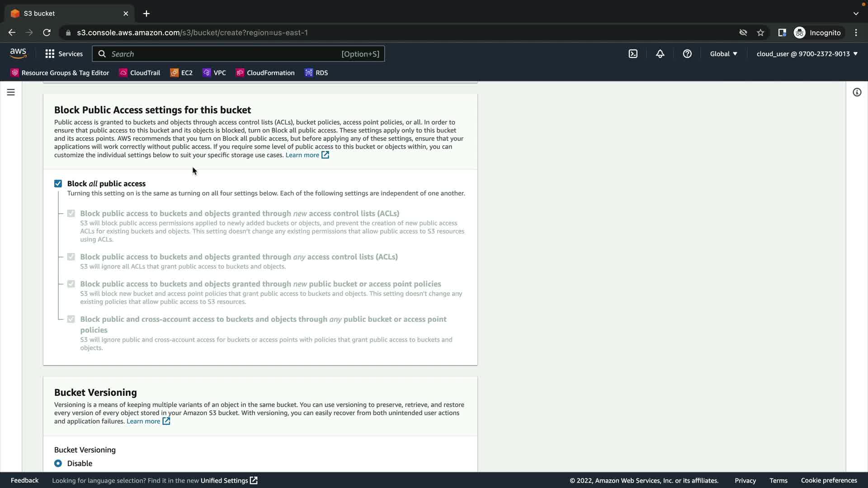Open EC2 from favorites bar

tap(181, 73)
